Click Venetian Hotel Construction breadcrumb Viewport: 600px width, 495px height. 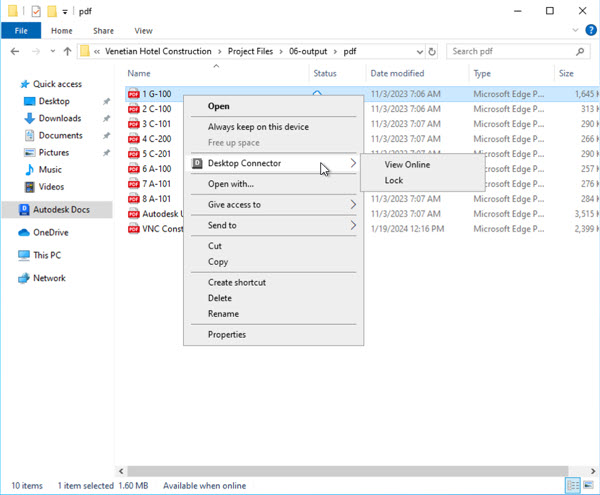(158, 52)
